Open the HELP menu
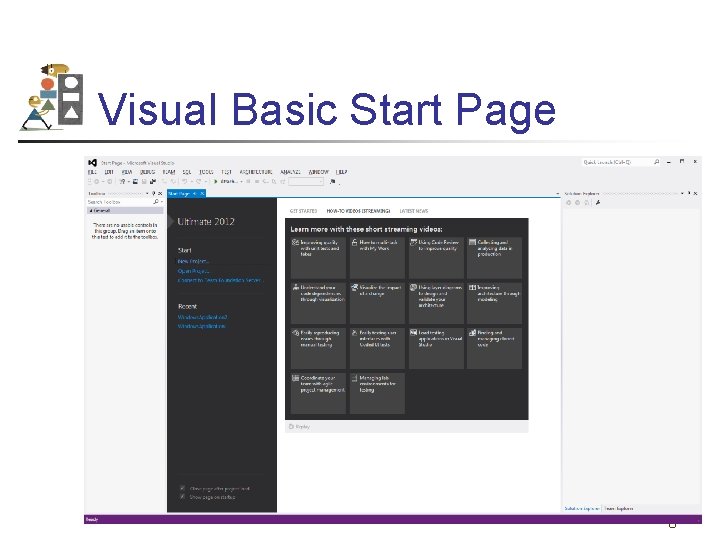Image resolution: width=720 pixels, height=540 pixels. (341, 172)
